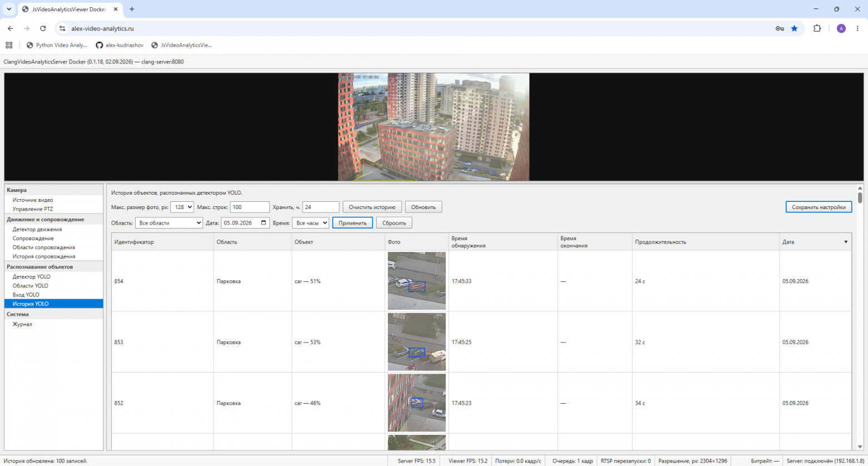
Task: Select Источник видео in the sidebar
Action: tap(33, 200)
